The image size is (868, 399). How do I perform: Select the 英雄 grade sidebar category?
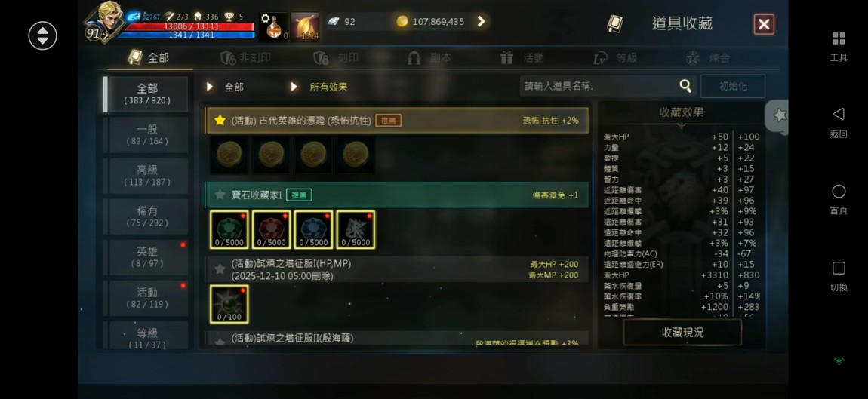click(147, 257)
